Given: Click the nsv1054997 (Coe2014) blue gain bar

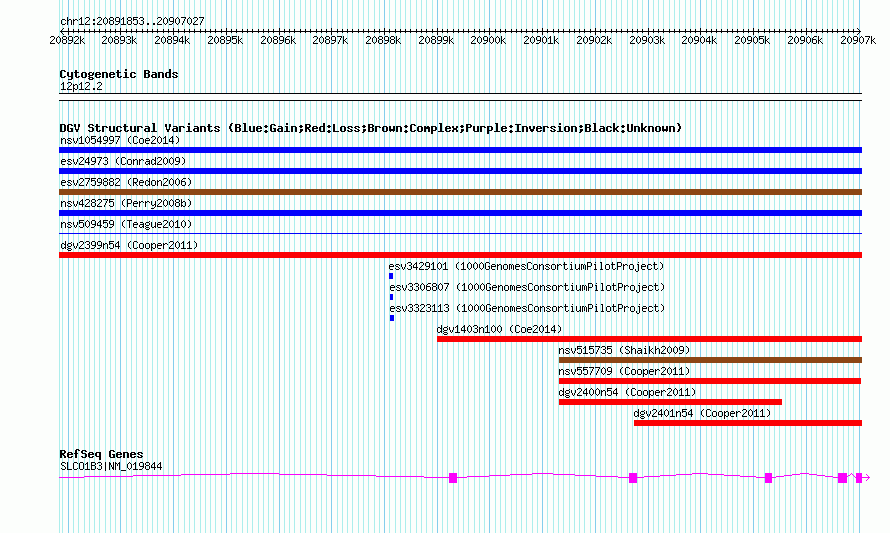Looking at the screenshot, I should (x=460, y=150).
